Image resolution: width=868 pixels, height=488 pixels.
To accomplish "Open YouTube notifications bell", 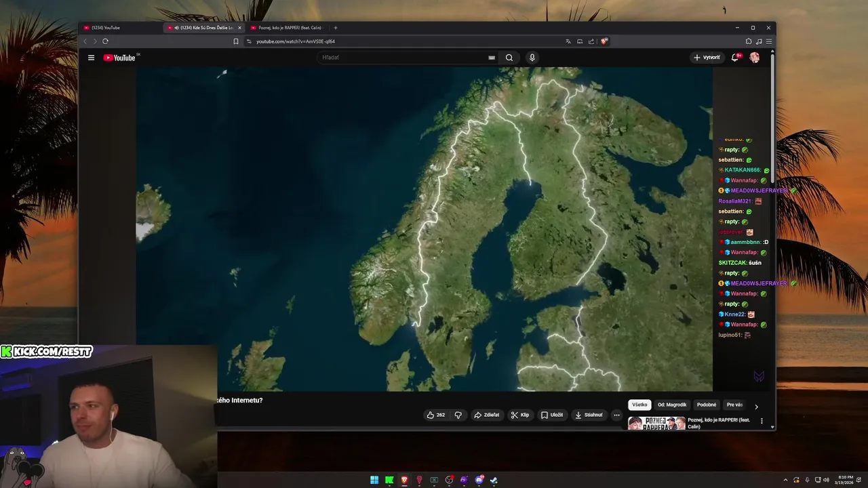I will (x=735, y=58).
